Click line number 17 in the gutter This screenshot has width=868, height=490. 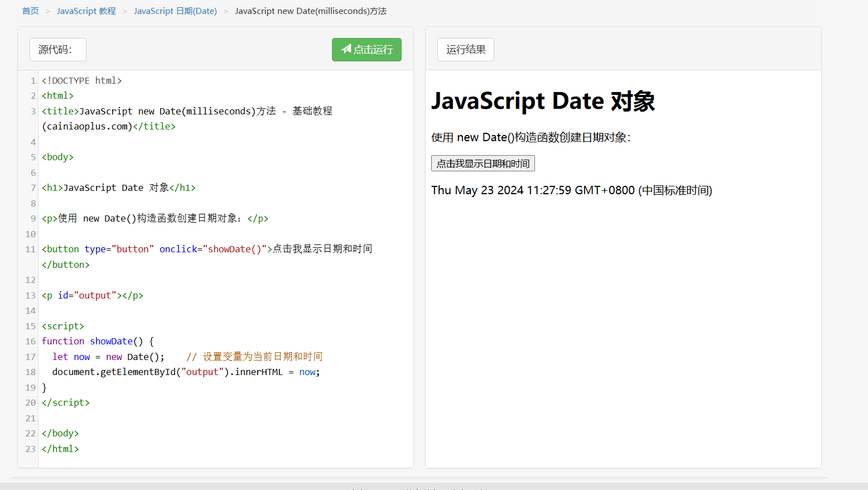tap(30, 357)
